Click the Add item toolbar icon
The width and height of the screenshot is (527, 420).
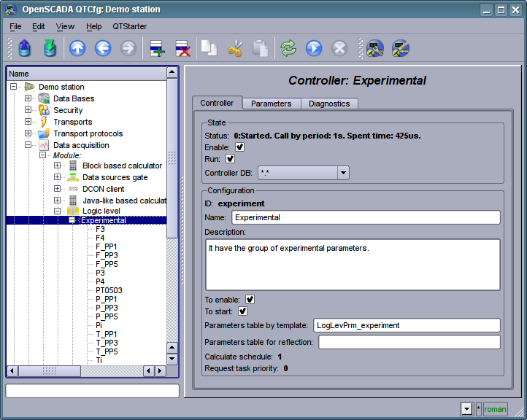[x=157, y=48]
